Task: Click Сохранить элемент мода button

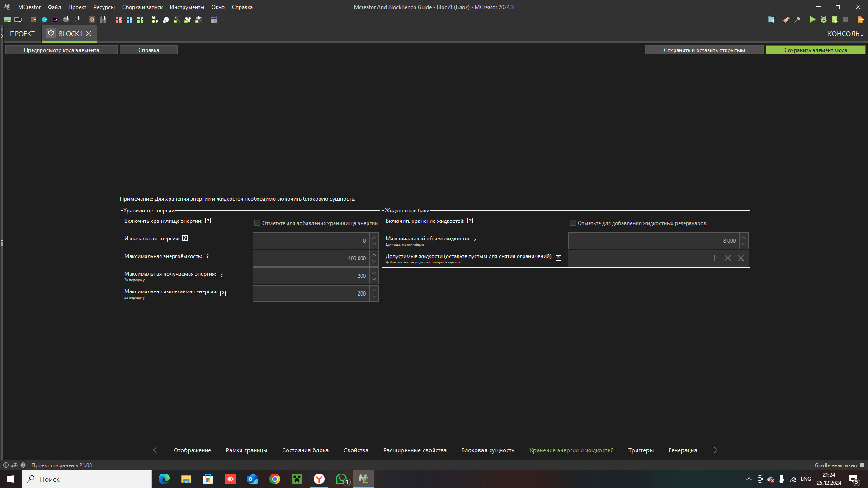Action: pos(815,50)
